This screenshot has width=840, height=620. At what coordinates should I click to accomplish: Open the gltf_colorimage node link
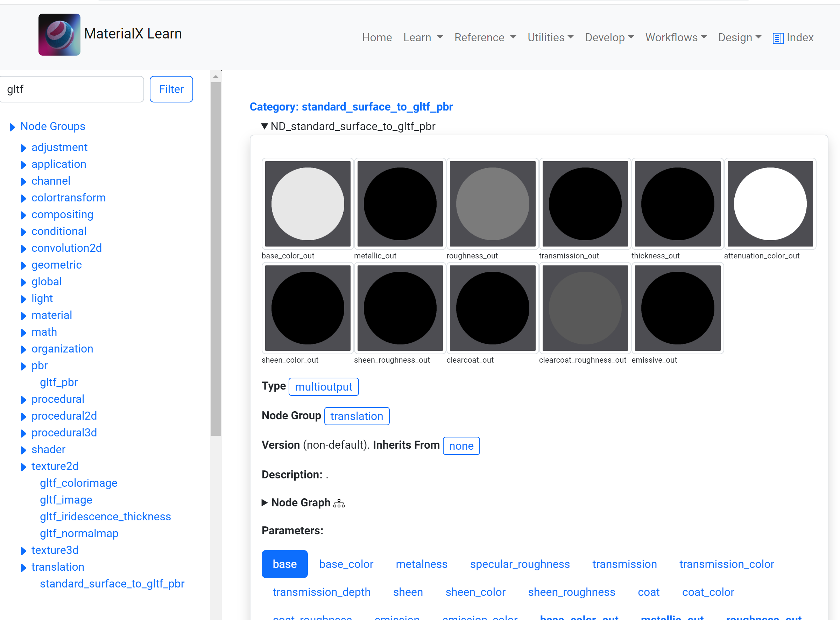(x=78, y=483)
